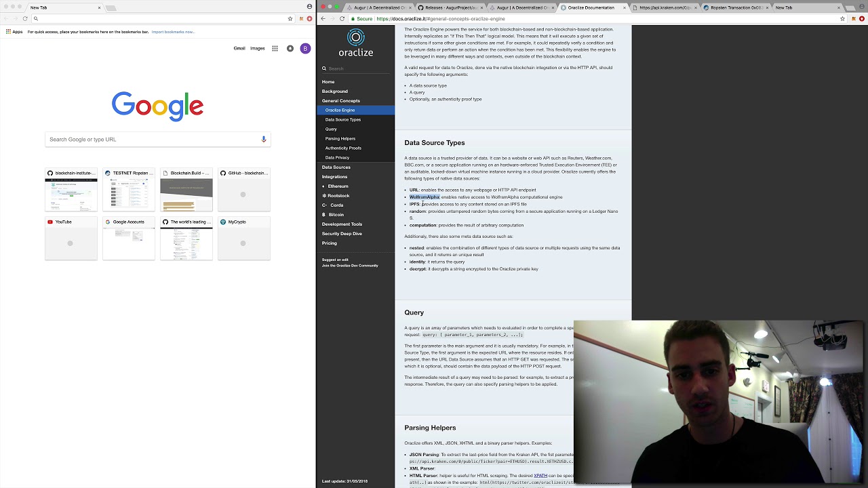Click the back arrow in the left Chrome window
The width and height of the screenshot is (868, 488).
(6, 18)
